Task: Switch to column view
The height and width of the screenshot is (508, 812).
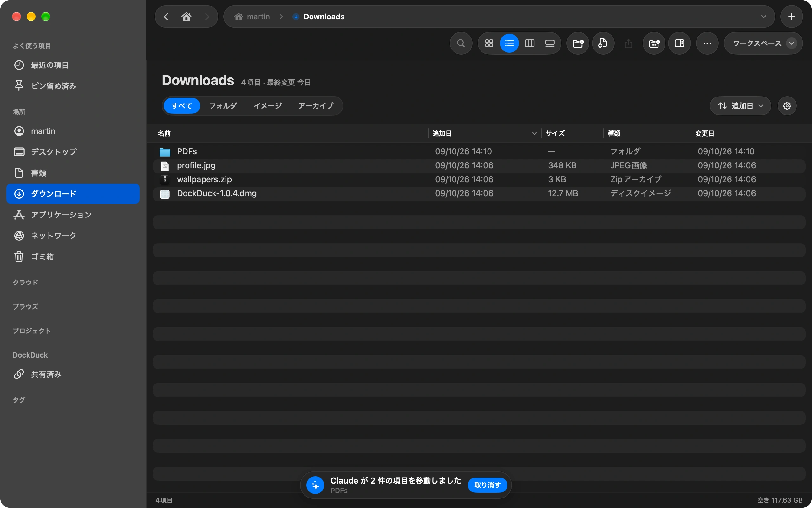Action: point(529,43)
